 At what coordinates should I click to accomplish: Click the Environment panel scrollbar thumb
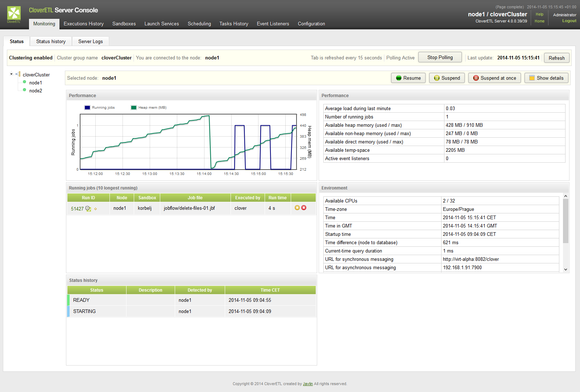(565, 221)
